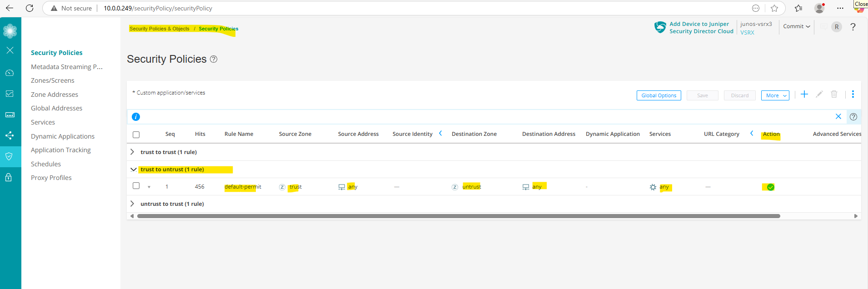Click the blue info icon
Image resolution: width=868 pixels, height=289 pixels.
pyautogui.click(x=136, y=117)
